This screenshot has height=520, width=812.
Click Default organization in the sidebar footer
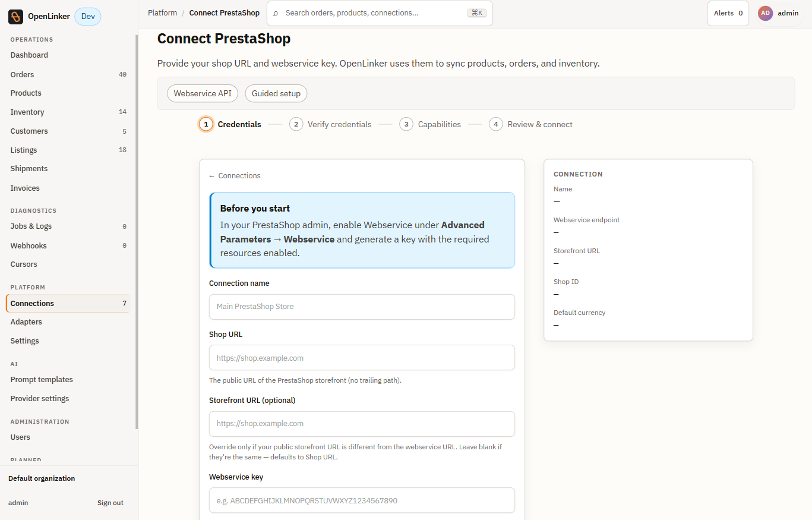click(42, 478)
